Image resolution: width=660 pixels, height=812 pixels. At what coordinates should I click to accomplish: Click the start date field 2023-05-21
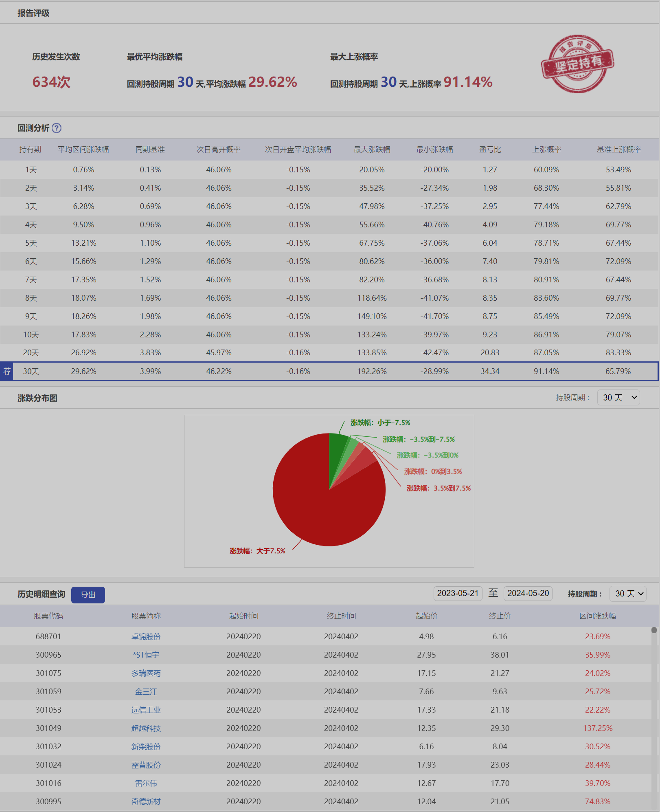(458, 593)
